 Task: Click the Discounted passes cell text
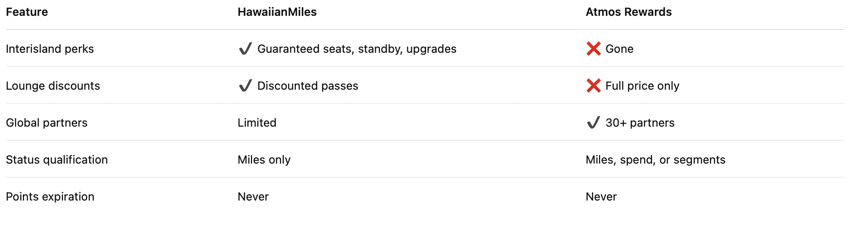click(x=308, y=86)
